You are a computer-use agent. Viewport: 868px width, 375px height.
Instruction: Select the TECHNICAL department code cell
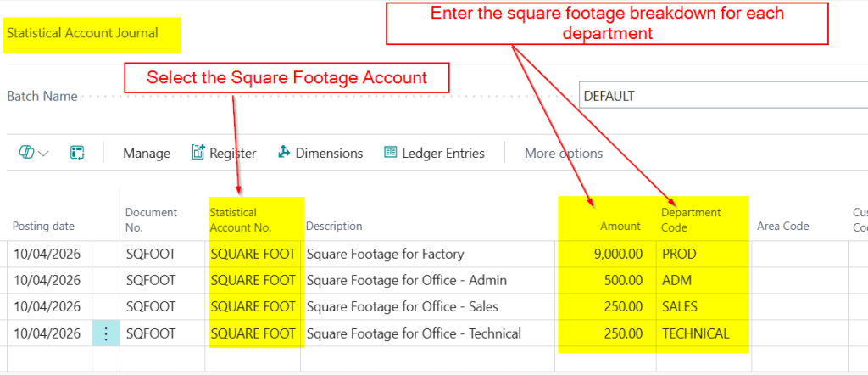coord(695,333)
